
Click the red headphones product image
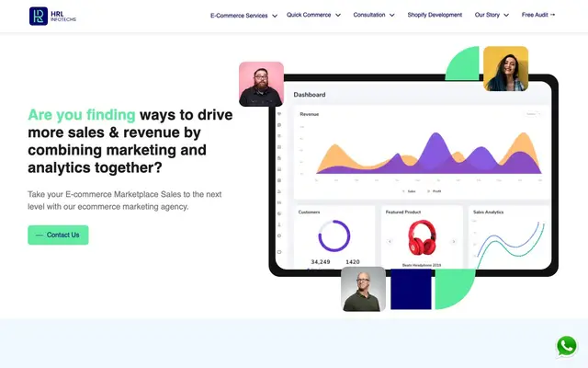click(422, 237)
